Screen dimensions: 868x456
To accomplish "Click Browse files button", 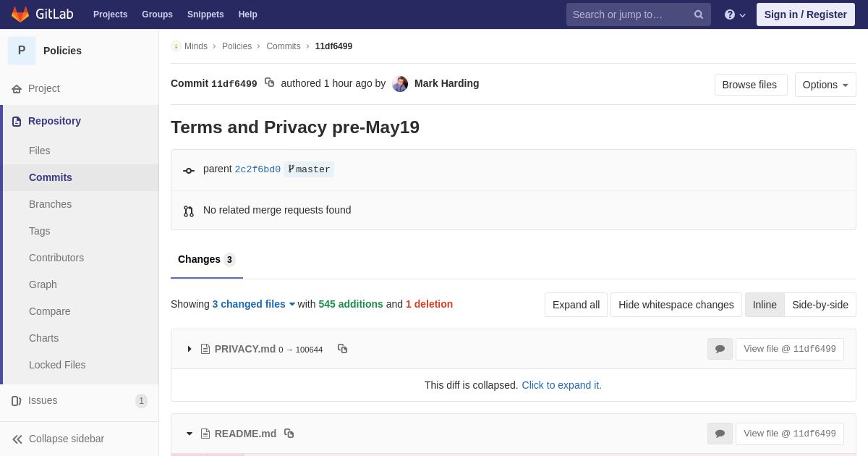I will (x=751, y=85).
